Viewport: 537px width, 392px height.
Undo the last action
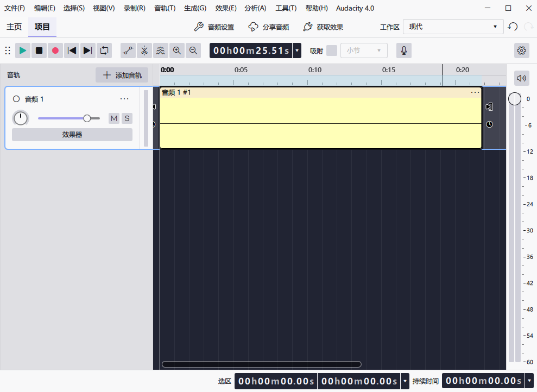click(513, 27)
